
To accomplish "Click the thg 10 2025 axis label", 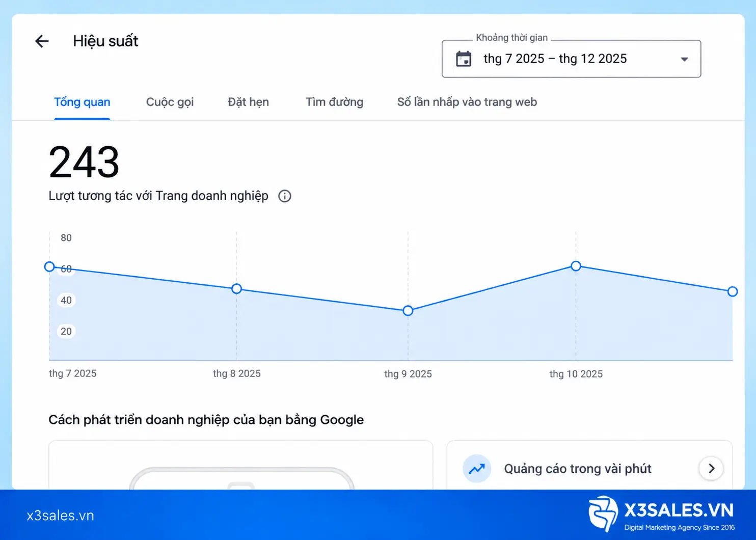I will tap(576, 374).
